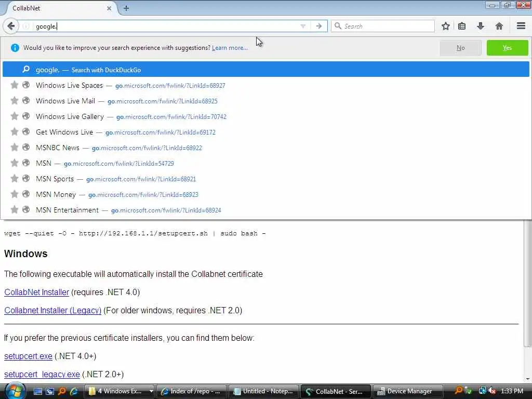Image resolution: width=532 pixels, height=399 pixels.
Task: Launch Internet Explorer from quick launch
Action: tap(74, 391)
